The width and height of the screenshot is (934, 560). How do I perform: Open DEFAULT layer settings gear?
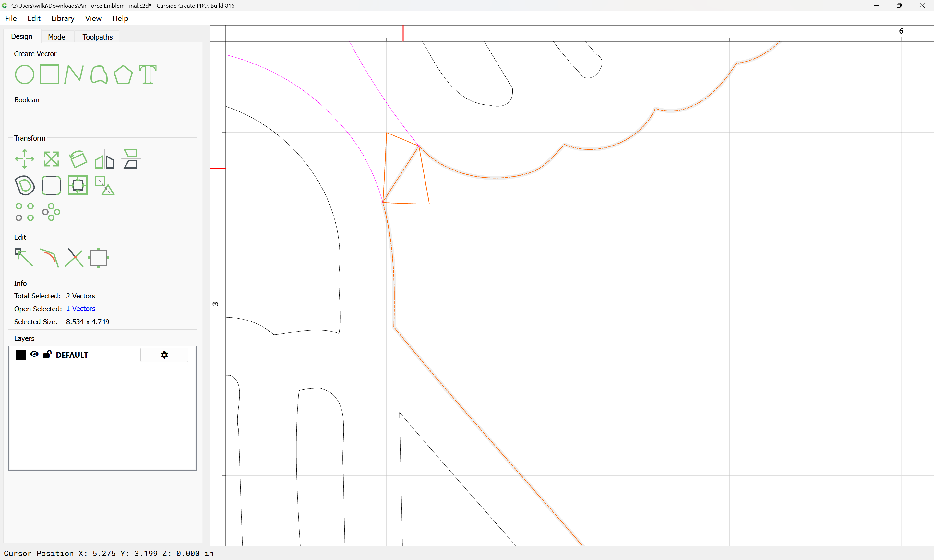point(164,355)
